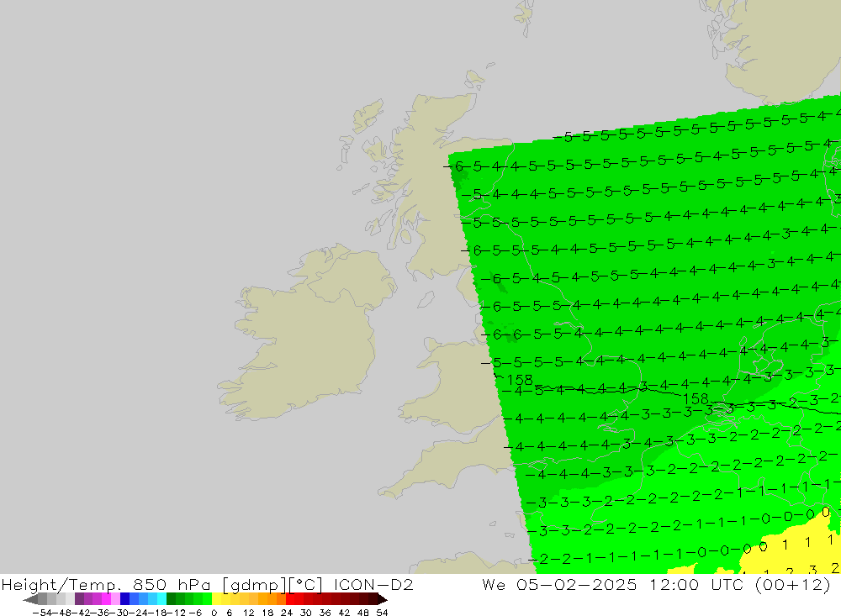
Task: Click the '[gdmp]' unit label
Action: (x=252, y=584)
